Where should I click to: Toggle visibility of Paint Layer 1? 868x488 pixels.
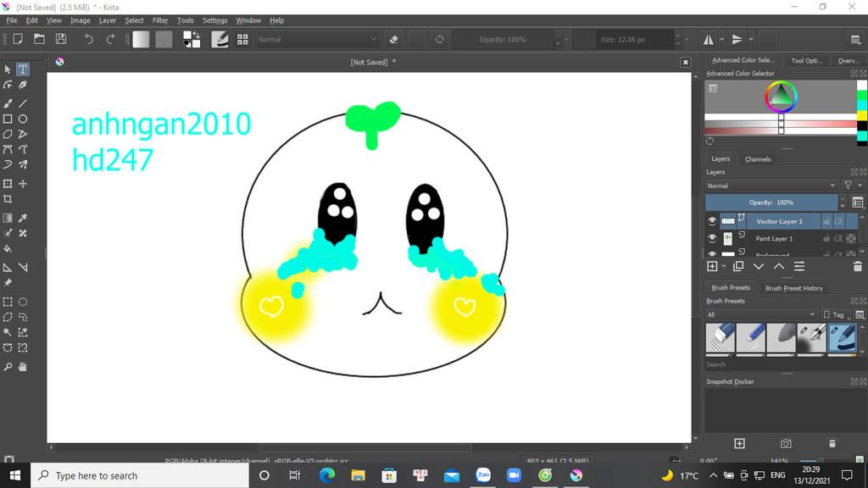(x=712, y=238)
